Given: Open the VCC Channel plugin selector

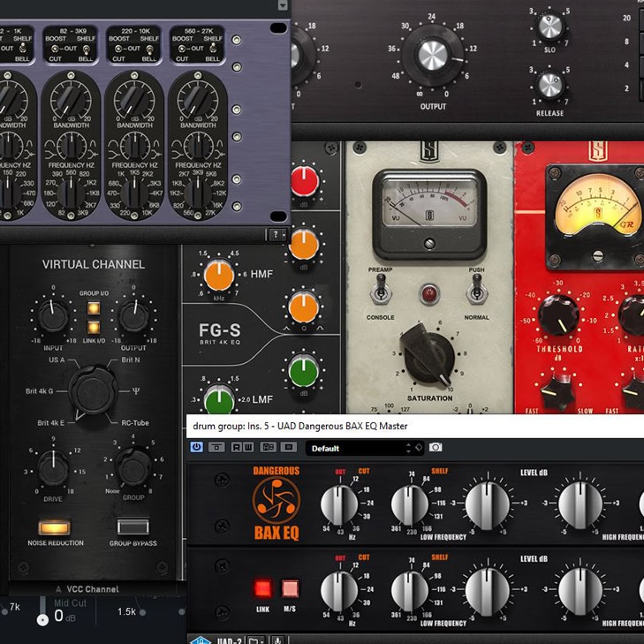Looking at the screenshot, I should (87, 589).
